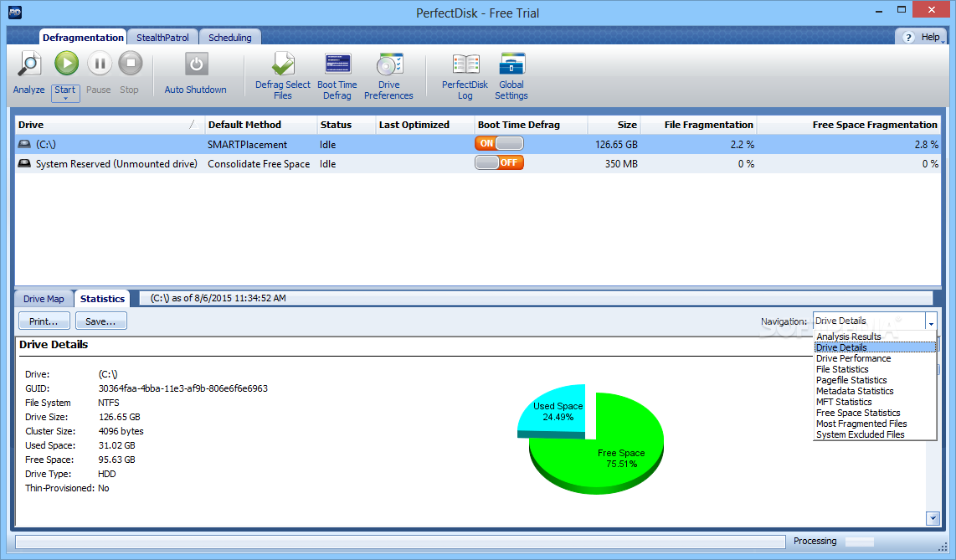The height and width of the screenshot is (560, 956).
Task: Sort by Free Space Fragmentation header
Action: pos(849,125)
